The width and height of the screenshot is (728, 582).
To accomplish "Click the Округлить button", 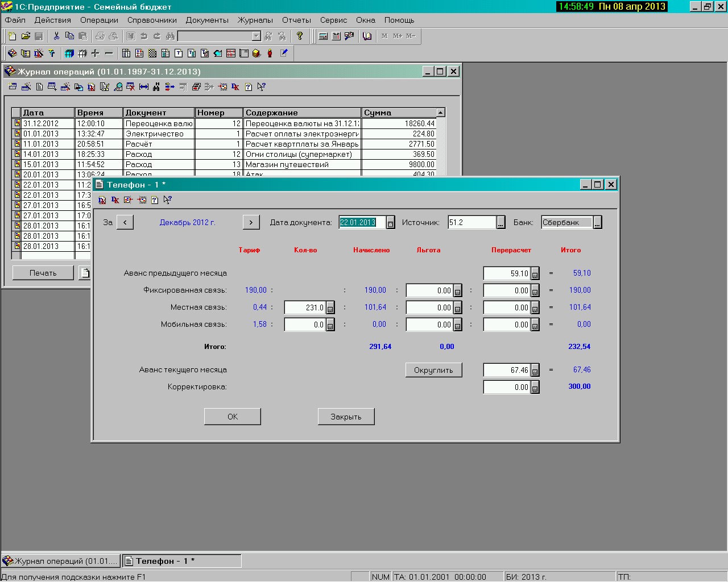I will (x=433, y=370).
